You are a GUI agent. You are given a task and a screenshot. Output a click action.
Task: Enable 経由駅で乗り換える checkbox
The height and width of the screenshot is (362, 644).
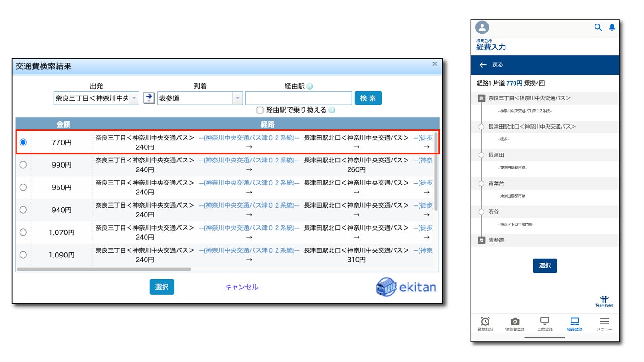[x=260, y=110]
